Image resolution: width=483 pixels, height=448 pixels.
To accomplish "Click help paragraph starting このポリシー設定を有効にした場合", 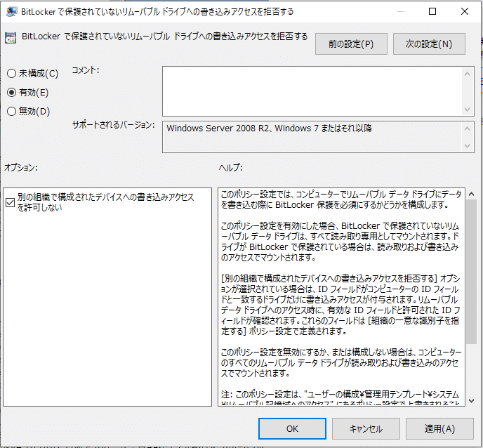I will click(340, 242).
